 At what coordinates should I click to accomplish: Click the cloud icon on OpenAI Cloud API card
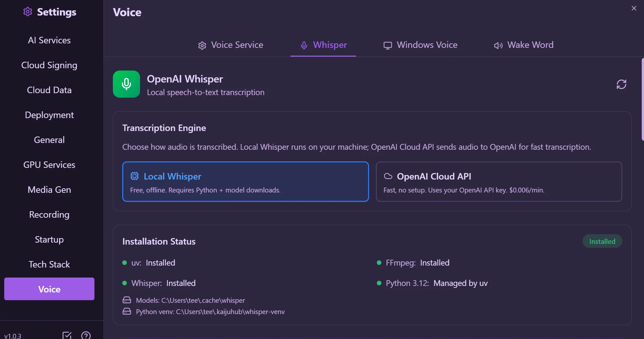point(388,176)
